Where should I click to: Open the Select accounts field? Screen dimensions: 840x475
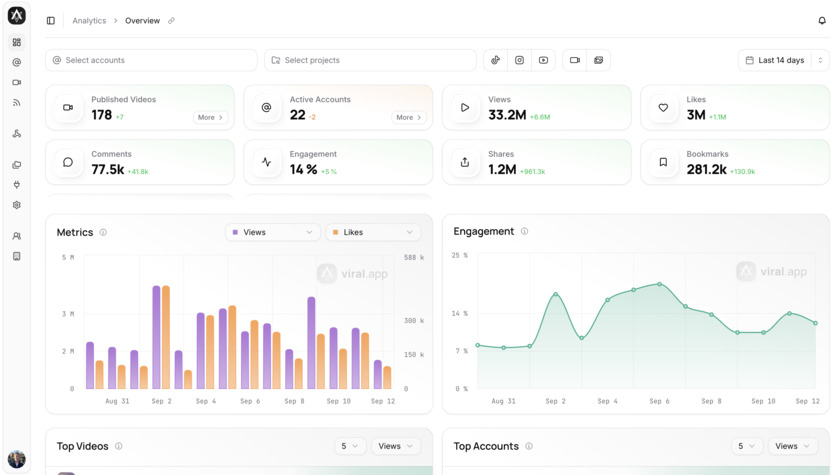click(151, 60)
